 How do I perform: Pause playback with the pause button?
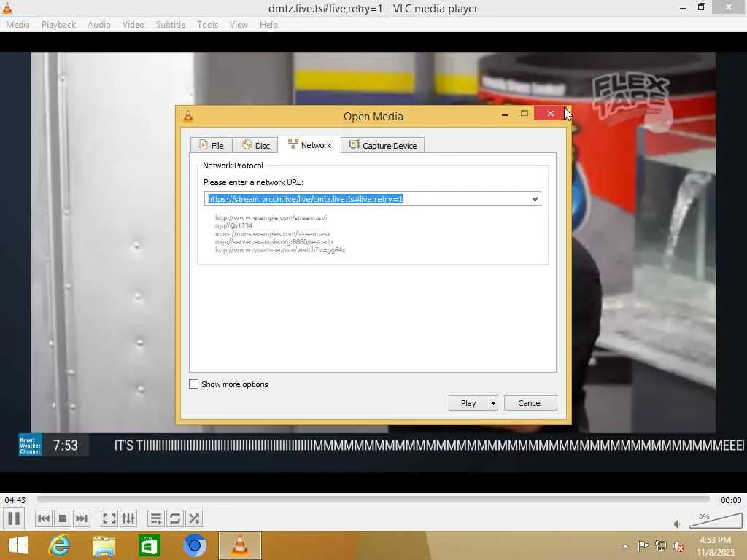(14, 518)
